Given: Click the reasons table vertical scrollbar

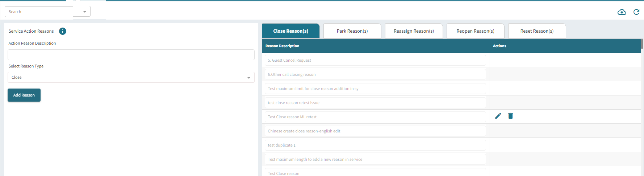Looking at the screenshot, I should click(x=642, y=44).
